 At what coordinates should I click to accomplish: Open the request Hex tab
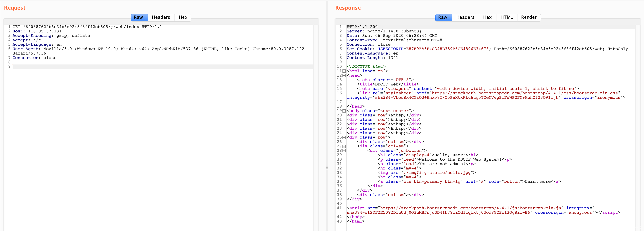click(183, 17)
